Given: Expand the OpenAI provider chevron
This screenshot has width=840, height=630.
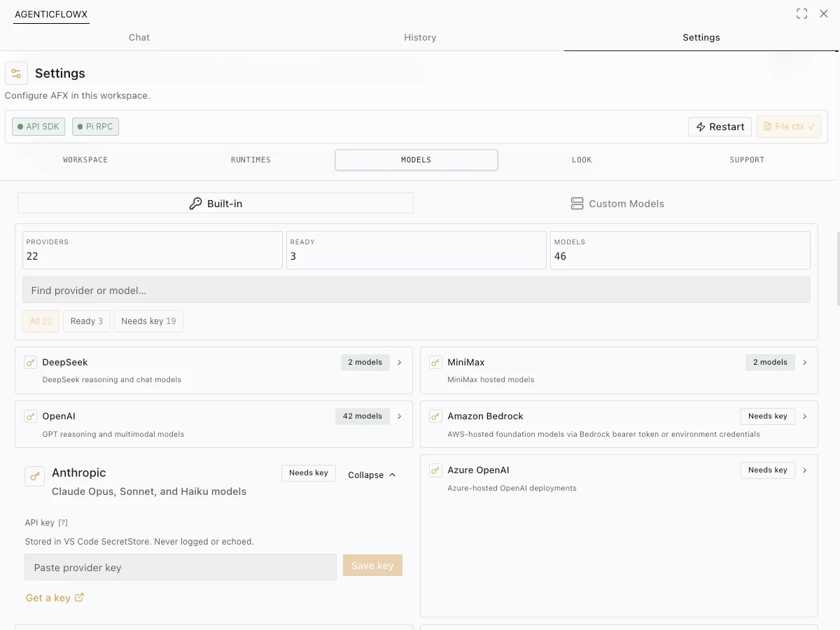Looking at the screenshot, I should pyautogui.click(x=400, y=416).
